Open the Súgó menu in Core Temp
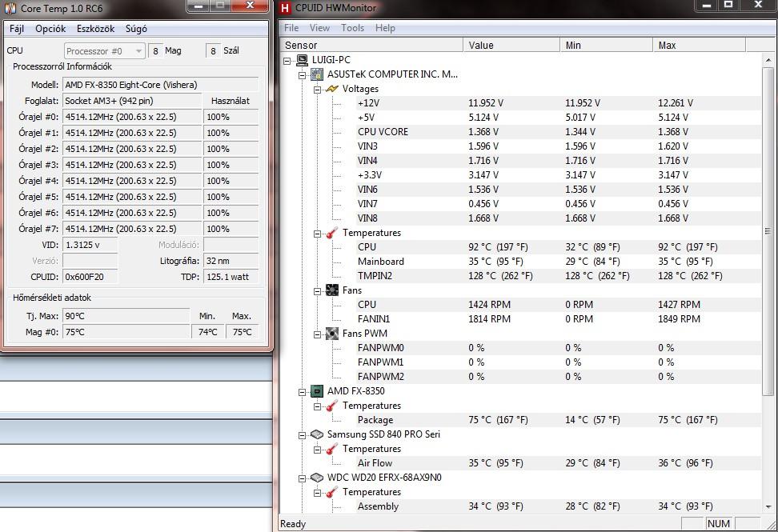Viewport: 778px width, 532px height. pyautogui.click(x=136, y=29)
